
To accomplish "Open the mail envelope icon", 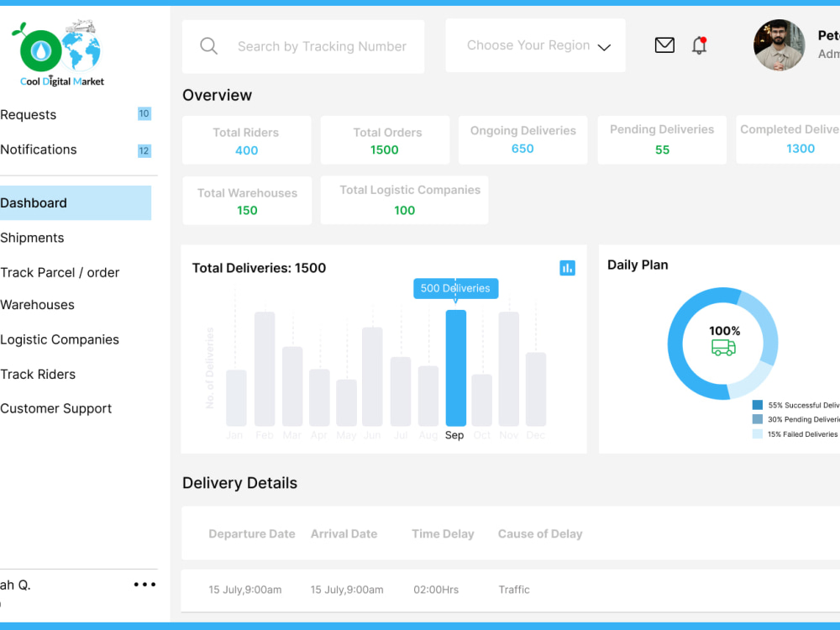I will click(664, 45).
